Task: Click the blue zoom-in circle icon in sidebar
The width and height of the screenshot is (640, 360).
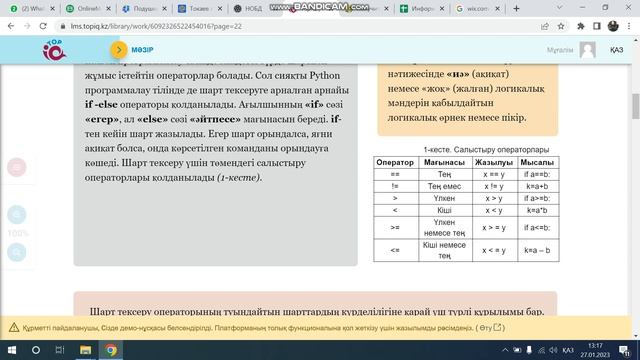Action: pyautogui.click(x=17, y=214)
